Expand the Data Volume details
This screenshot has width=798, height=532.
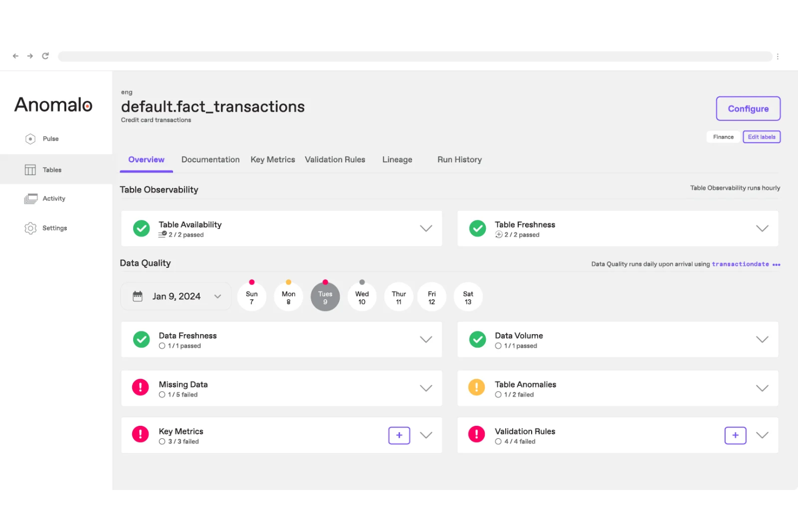click(x=762, y=340)
